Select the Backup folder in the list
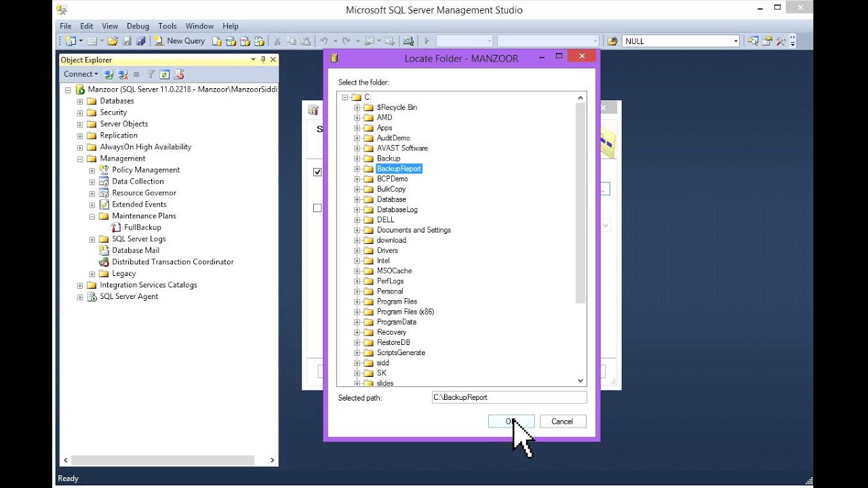The image size is (868, 488). point(389,159)
